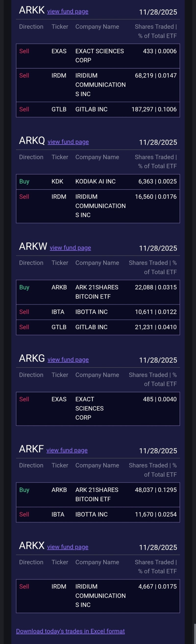
Task: Open the ARKG fund page link
Action: pos(68,360)
